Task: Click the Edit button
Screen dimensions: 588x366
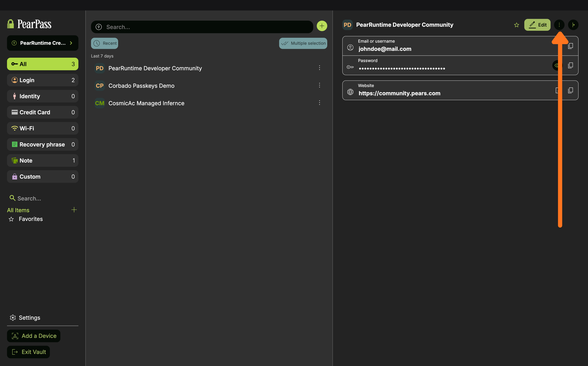Action: 537,25
